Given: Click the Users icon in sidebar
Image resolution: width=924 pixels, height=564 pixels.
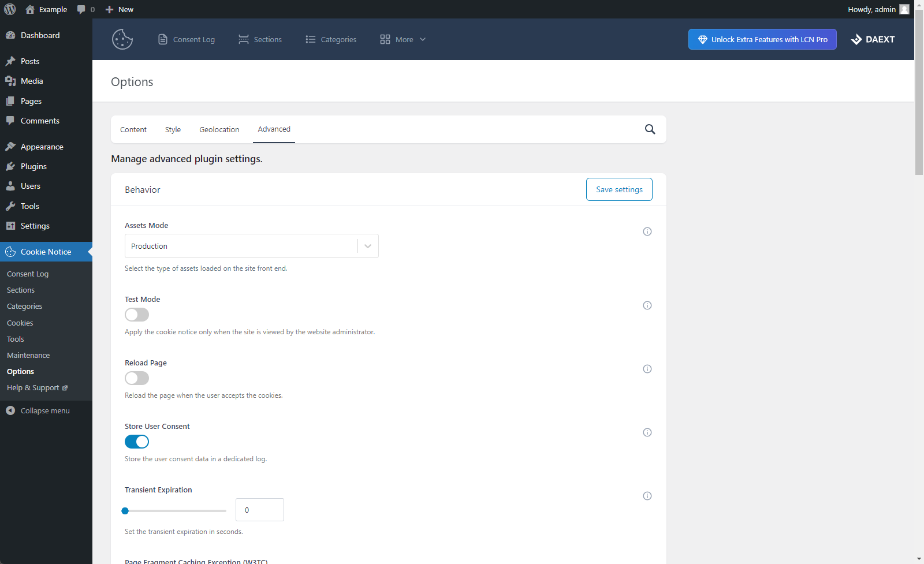Looking at the screenshot, I should pyautogui.click(x=10, y=186).
